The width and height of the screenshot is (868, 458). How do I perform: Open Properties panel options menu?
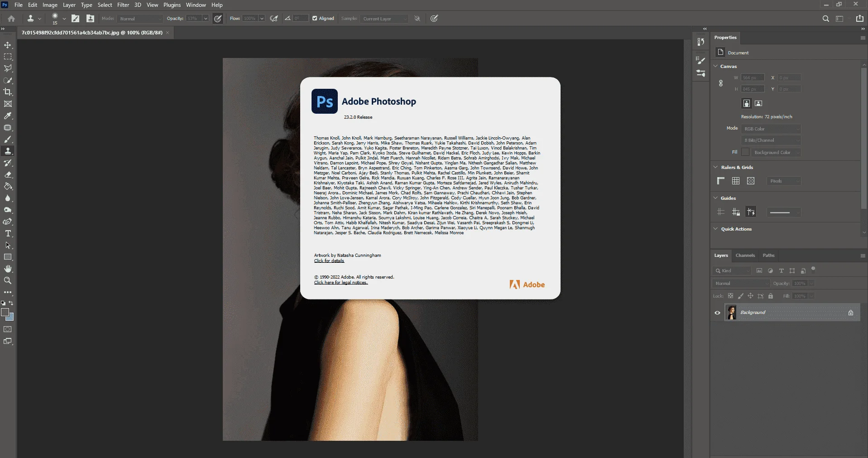[863, 38]
